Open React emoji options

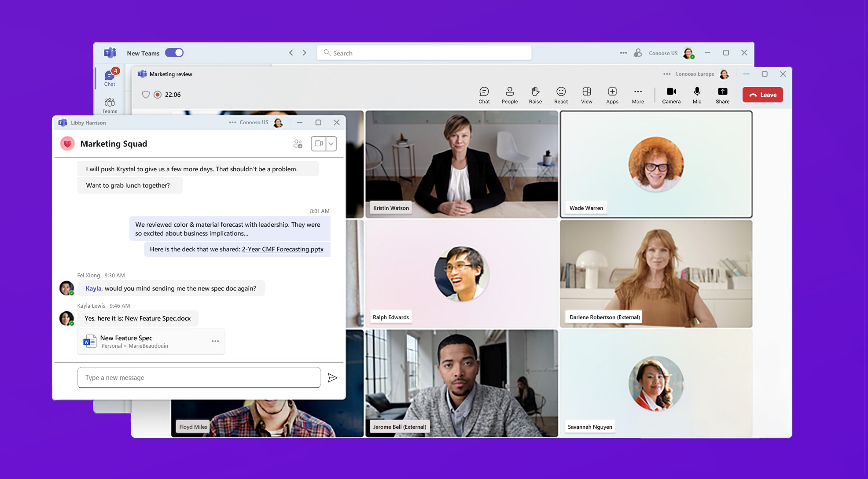point(561,95)
